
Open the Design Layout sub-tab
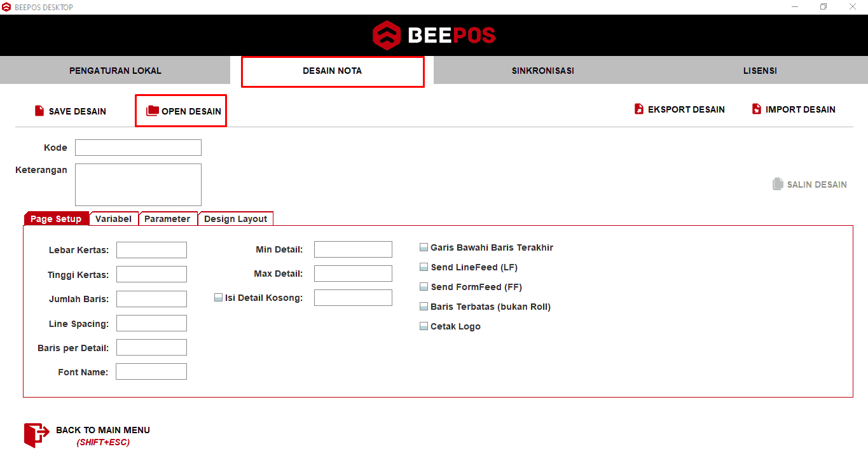236,218
